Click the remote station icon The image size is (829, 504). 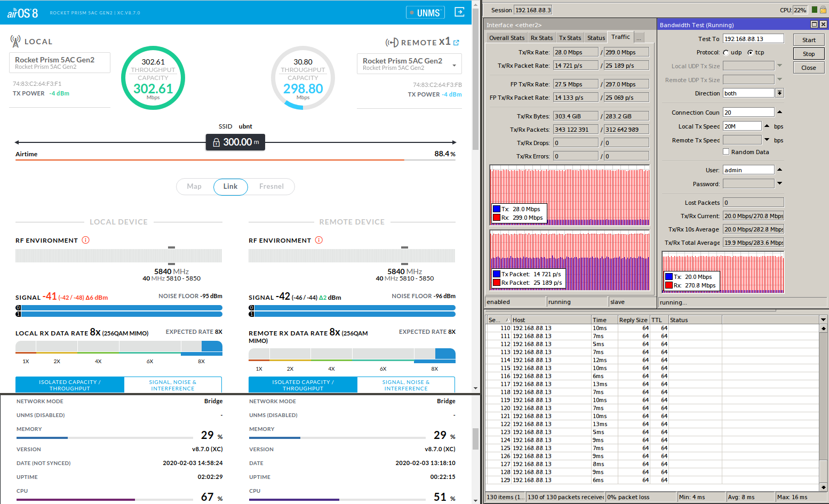point(392,42)
